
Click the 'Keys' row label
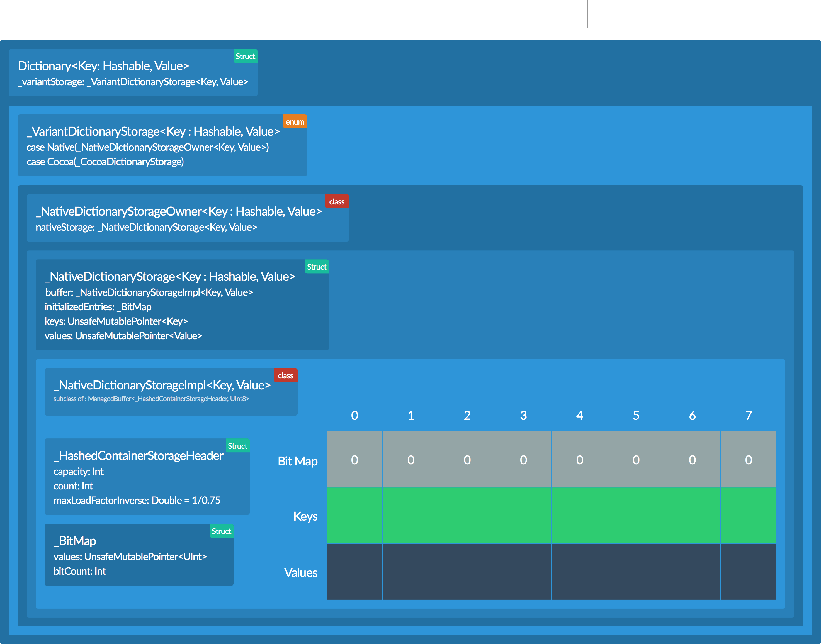click(x=305, y=516)
